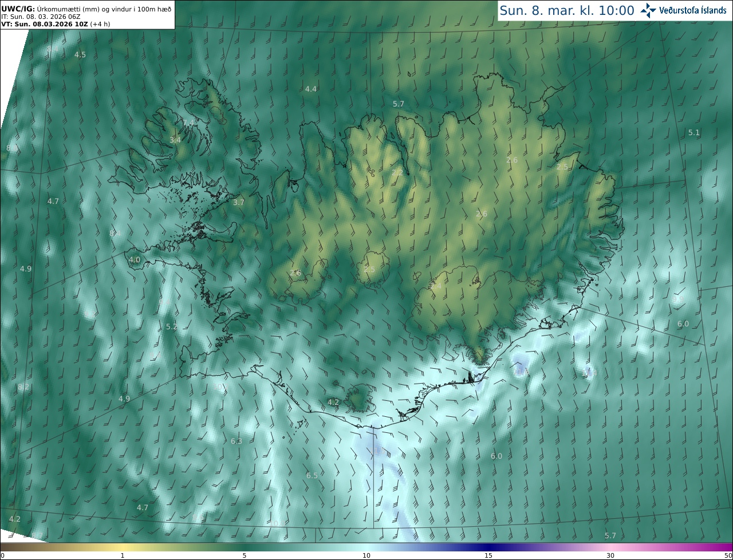Click the 50 tick on the colorbar
This screenshot has height=560, width=733.
728,555
